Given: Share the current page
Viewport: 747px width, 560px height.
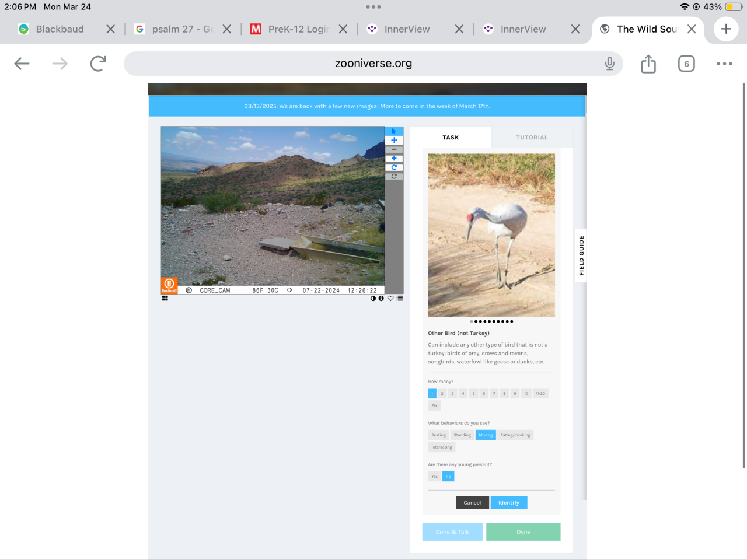Looking at the screenshot, I should coord(648,64).
